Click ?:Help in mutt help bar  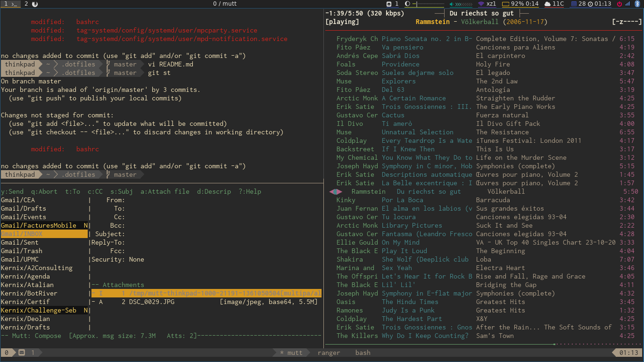pyautogui.click(x=250, y=191)
